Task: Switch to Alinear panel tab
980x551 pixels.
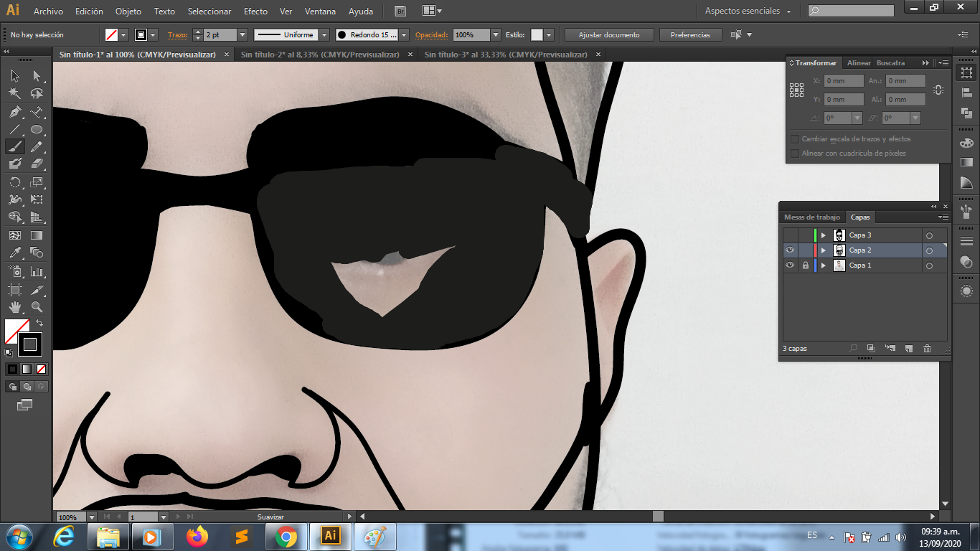Action: [859, 63]
